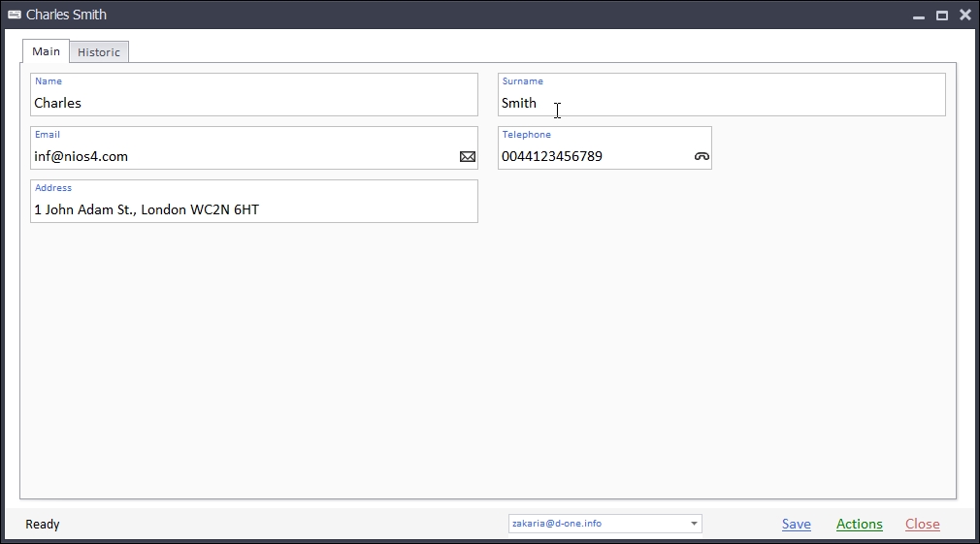Click the Save link

796,524
